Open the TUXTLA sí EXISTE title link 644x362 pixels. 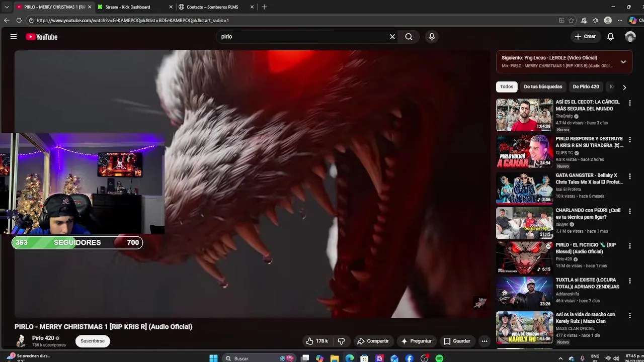(587, 283)
